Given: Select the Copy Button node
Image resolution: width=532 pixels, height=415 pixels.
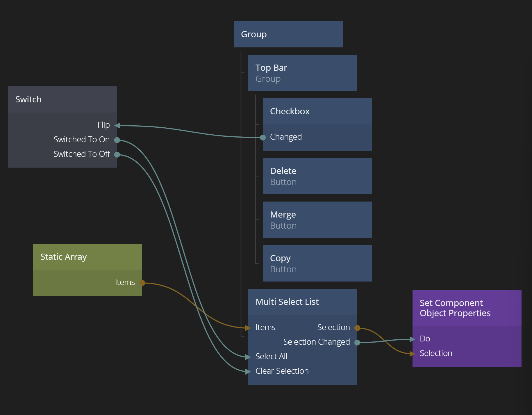Looking at the screenshot, I should point(317,263).
